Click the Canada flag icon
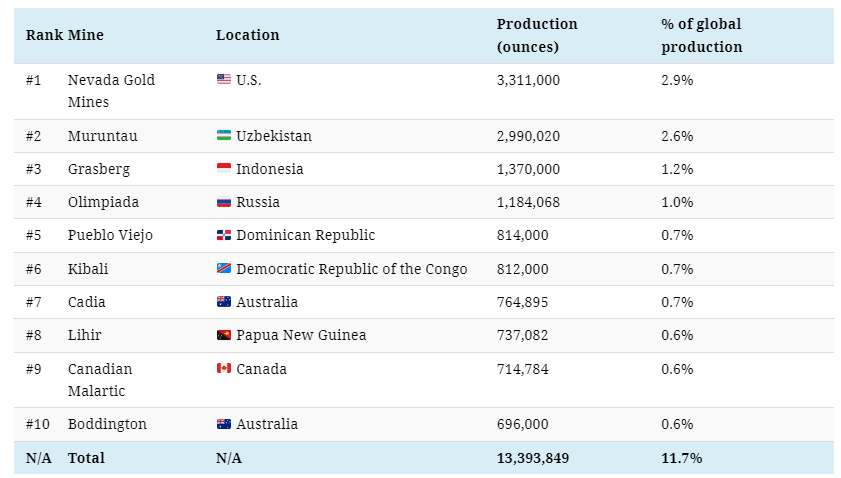This screenshot has height=478, width=841. coord(224,369)
